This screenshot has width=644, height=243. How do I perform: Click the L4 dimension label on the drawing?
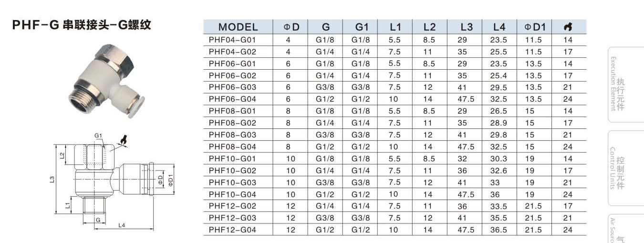122,225
